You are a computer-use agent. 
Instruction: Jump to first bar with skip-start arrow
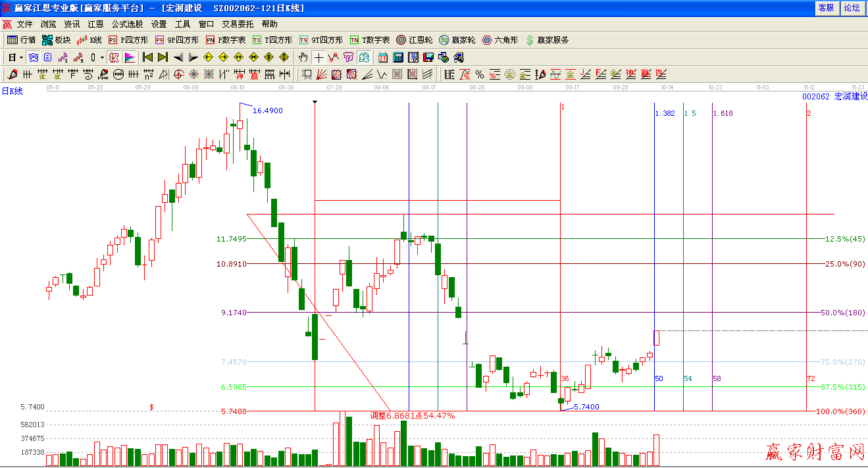[147, 57]
